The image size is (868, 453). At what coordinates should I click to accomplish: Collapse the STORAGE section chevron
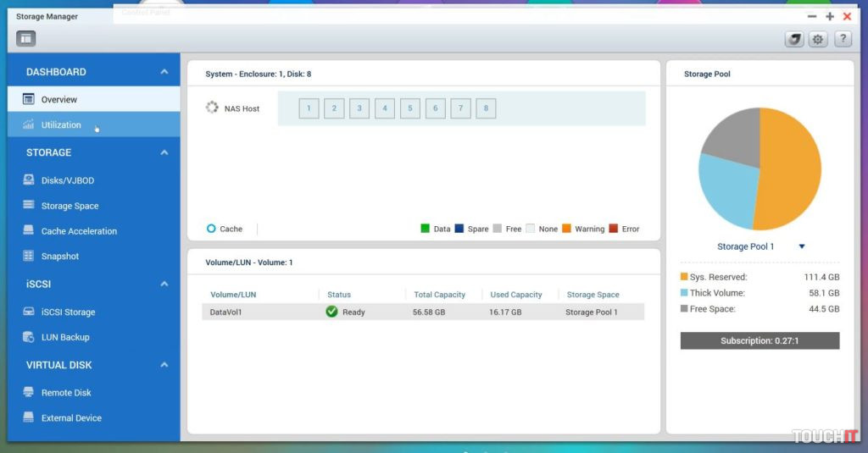tap(164, 152)
